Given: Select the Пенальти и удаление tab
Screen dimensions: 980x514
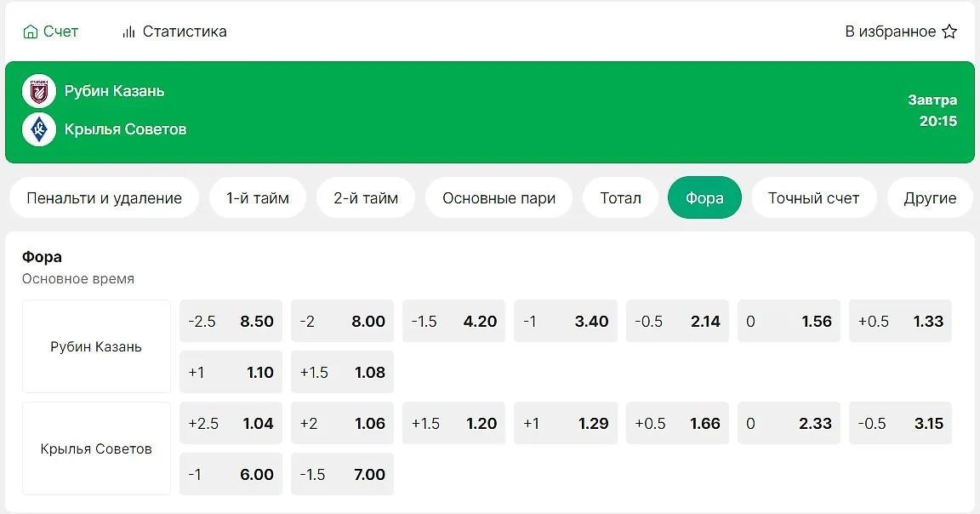Looking at the screenshot, I should coord(104,197).
